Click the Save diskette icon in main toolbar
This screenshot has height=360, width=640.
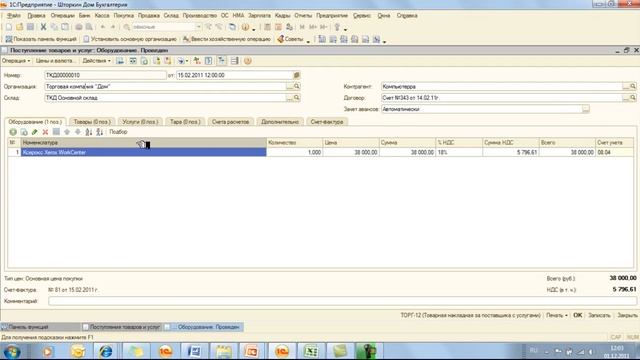[x=30, y=27]
